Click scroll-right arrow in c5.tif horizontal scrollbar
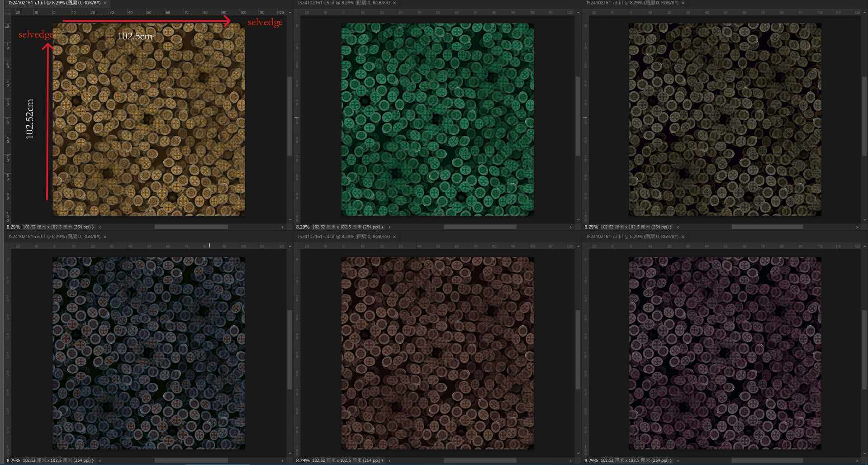 pyautogui.click(x=571, y=227)
